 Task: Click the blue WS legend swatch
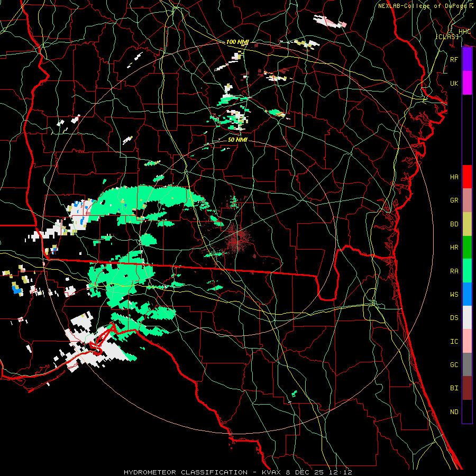coord(467,294)
